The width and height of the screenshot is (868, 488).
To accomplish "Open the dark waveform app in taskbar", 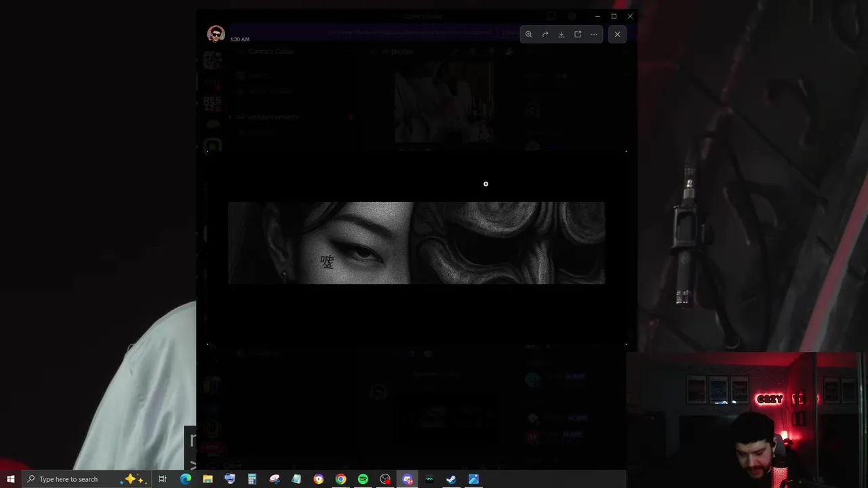I will click(429, 479).
